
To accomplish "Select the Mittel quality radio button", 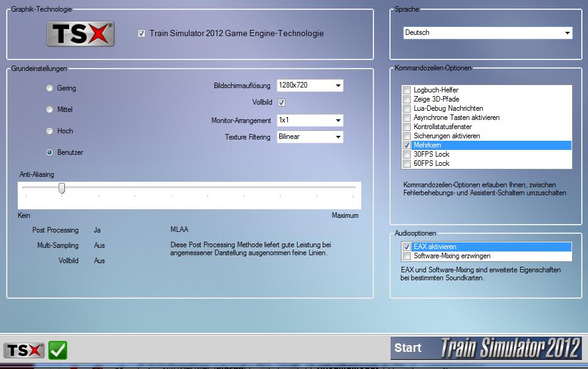I will tap(50, 110).
